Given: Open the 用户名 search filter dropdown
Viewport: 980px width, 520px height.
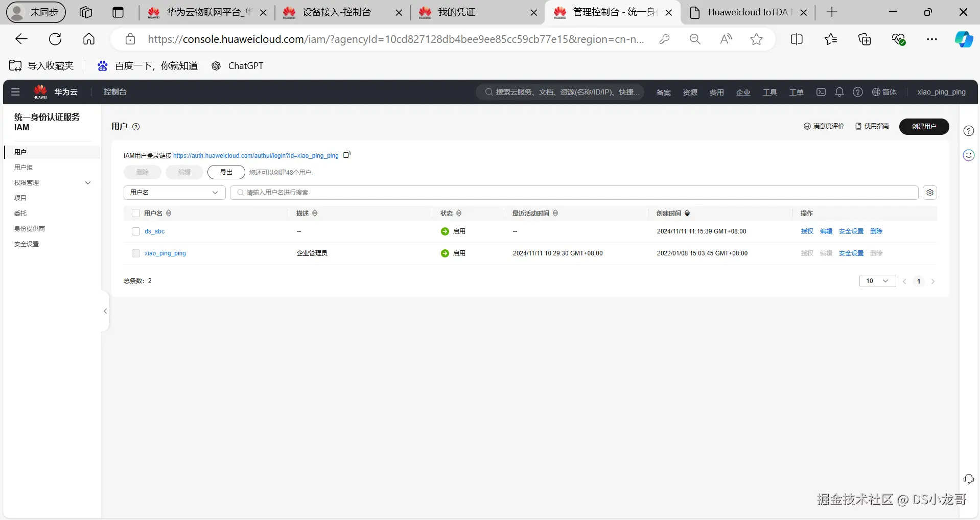Looking at the screenshot, I should coord(175,193).
